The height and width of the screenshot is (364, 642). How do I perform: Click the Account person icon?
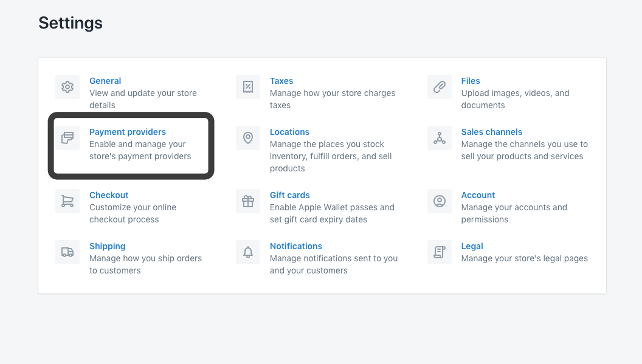[x=440, y=201]
